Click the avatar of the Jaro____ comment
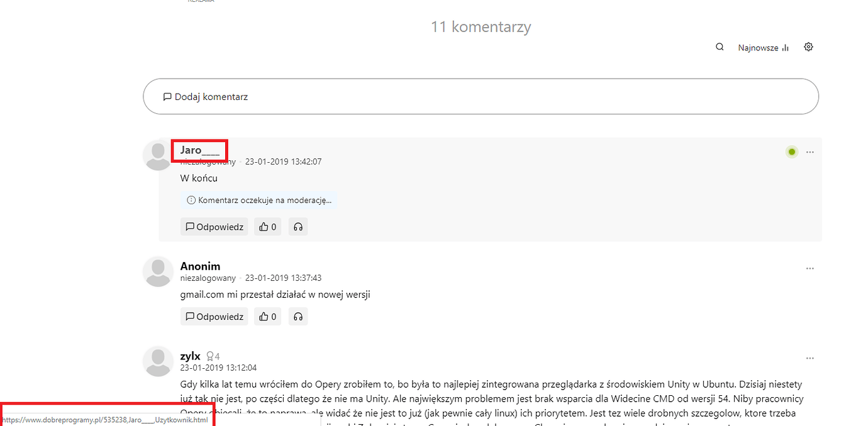 point(158,155)
